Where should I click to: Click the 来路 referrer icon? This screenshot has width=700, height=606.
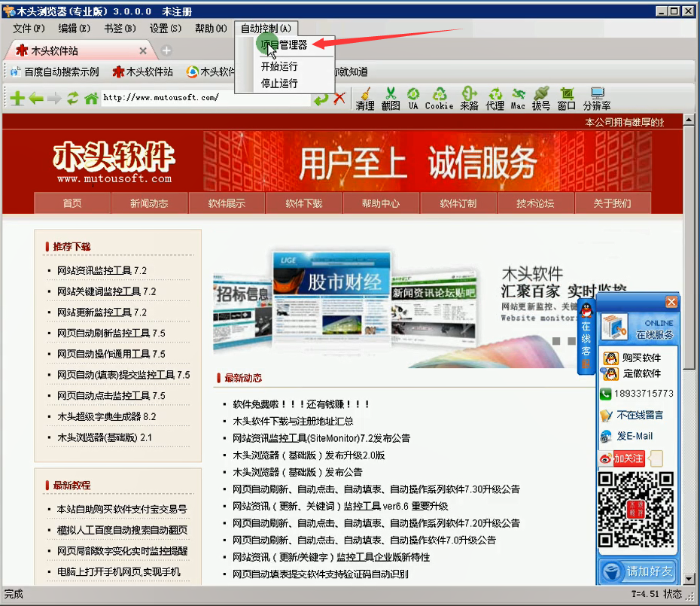click(x=469, y=99)
